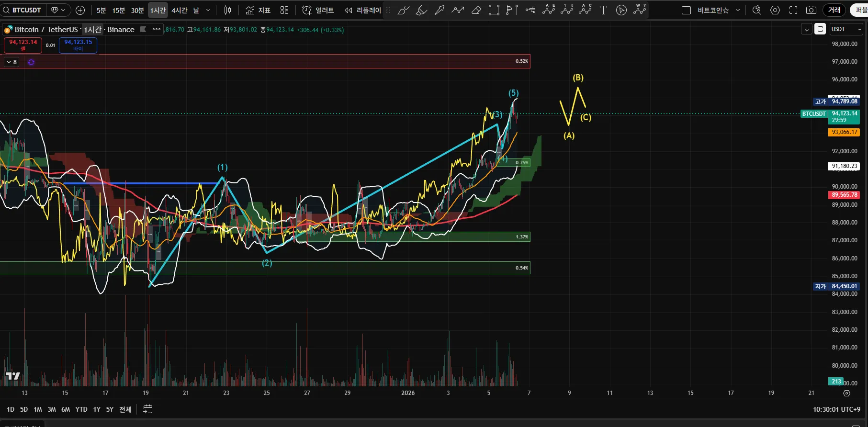The height and width of the screenshot is (427, 868).
Task: Toggle the layout checkbox beside 비트코인☆
Action: click(x=686, y=10)
